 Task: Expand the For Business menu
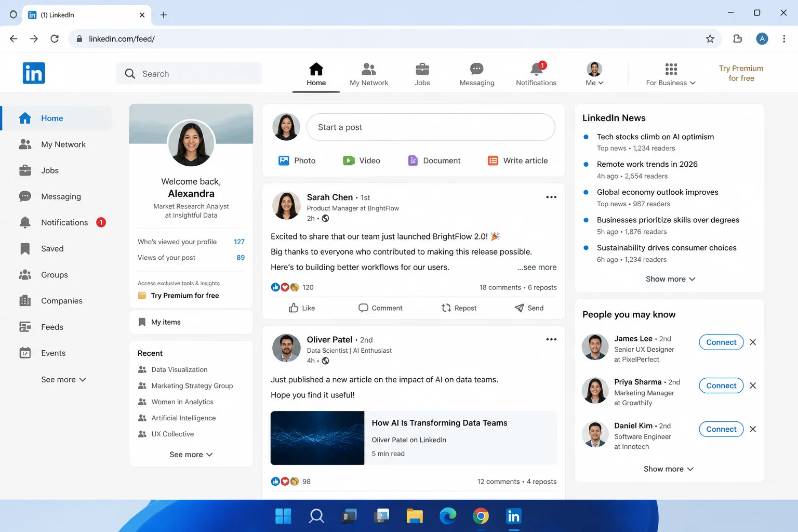coord(670,74)
